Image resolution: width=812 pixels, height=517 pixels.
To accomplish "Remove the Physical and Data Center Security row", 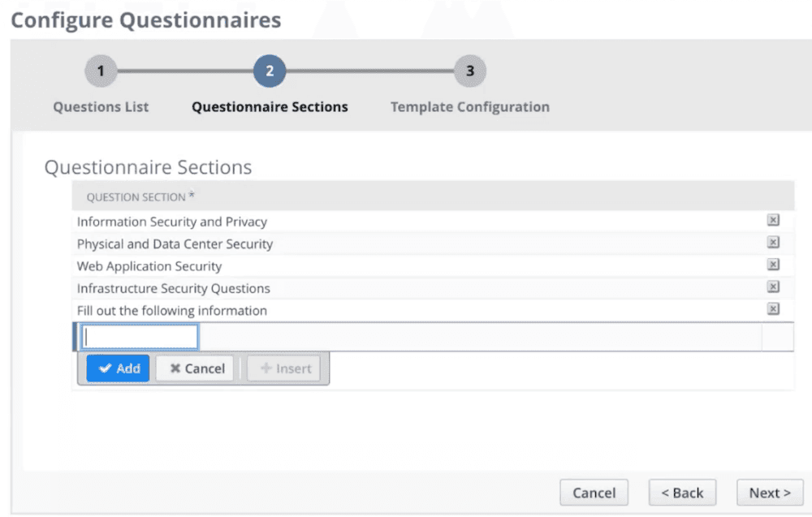I will coord(773,243).
